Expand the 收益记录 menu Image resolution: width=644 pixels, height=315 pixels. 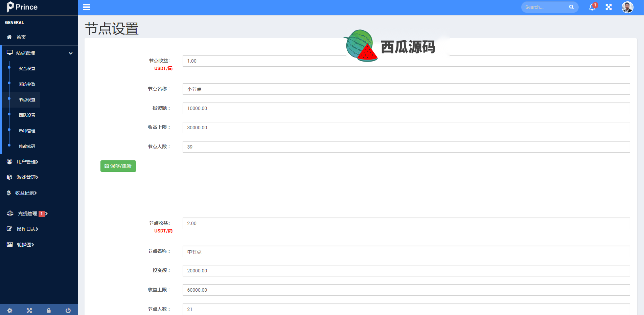[26, 193]
